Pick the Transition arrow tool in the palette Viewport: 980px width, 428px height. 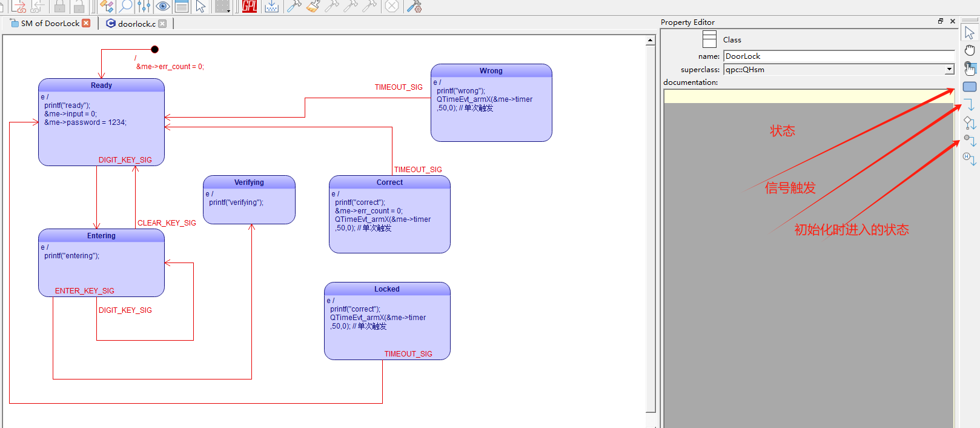tap(970, 105)
